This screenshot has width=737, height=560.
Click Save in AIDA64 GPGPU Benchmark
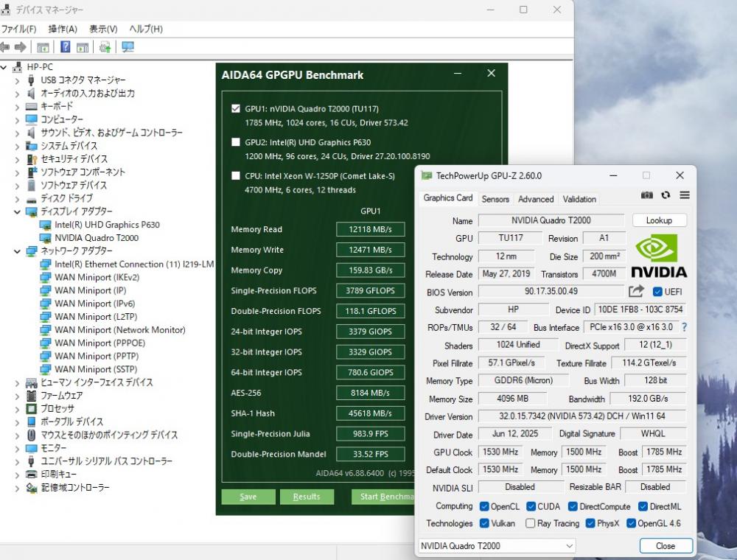[248, 497]
